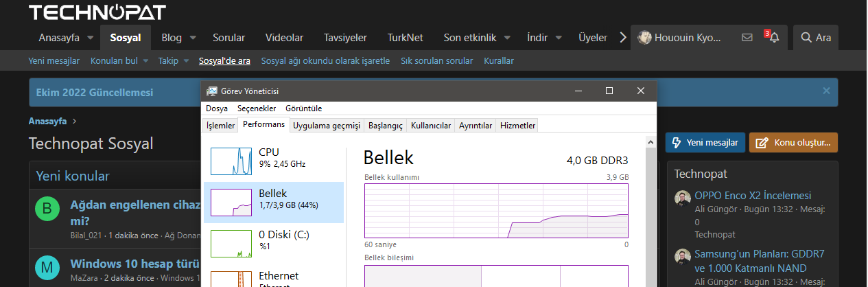The height and width of the screenshot is (287, 868).
Task: Open the Dosya menu in Task Manager
Action: coord(217,108)
